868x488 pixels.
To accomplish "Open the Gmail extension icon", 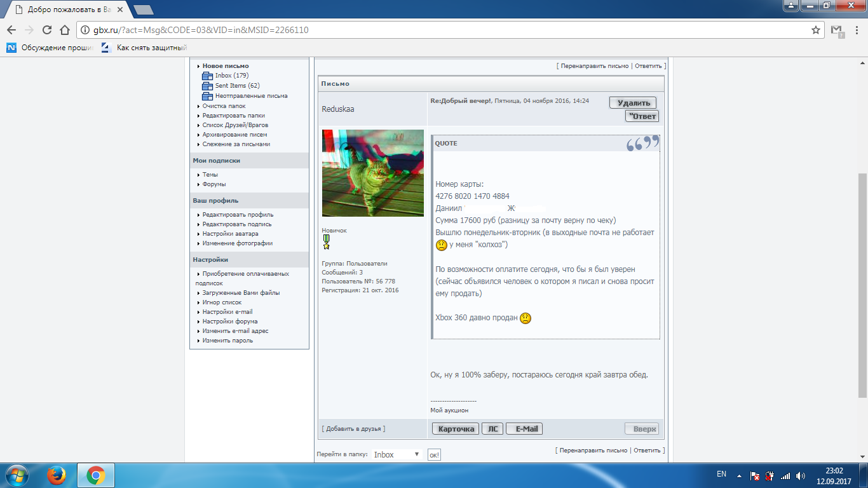I will click(x=837, y=30).
